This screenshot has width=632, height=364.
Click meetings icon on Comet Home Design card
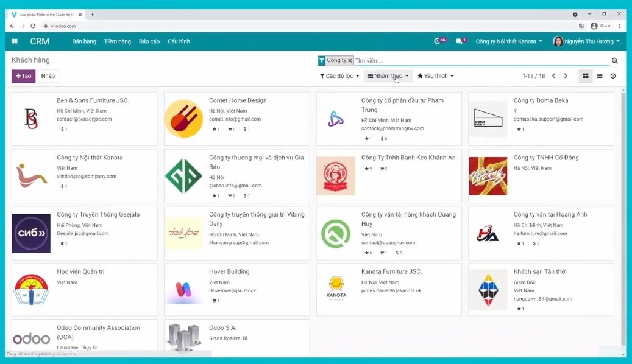pyautogui.click(x=231, y=129)
